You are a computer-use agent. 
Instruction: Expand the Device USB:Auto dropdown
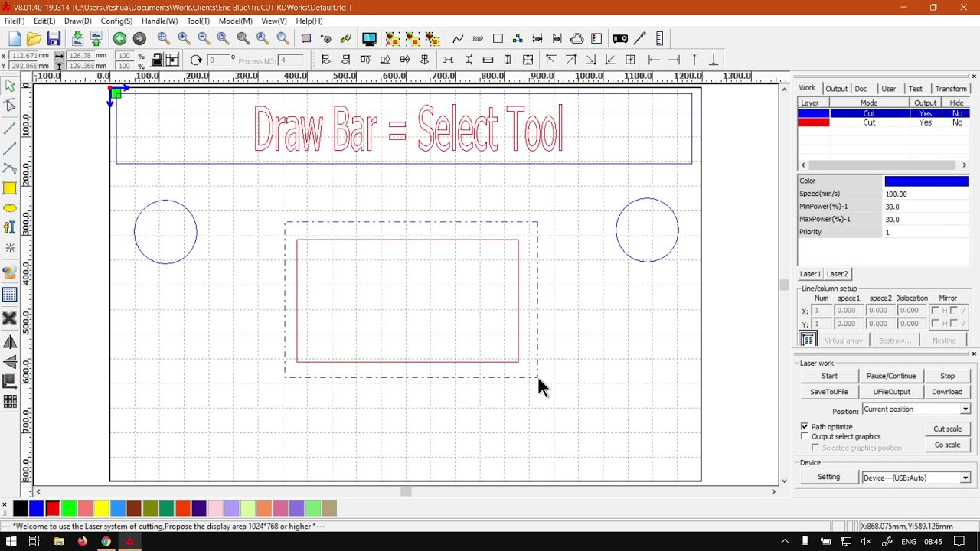click(965, 478)
